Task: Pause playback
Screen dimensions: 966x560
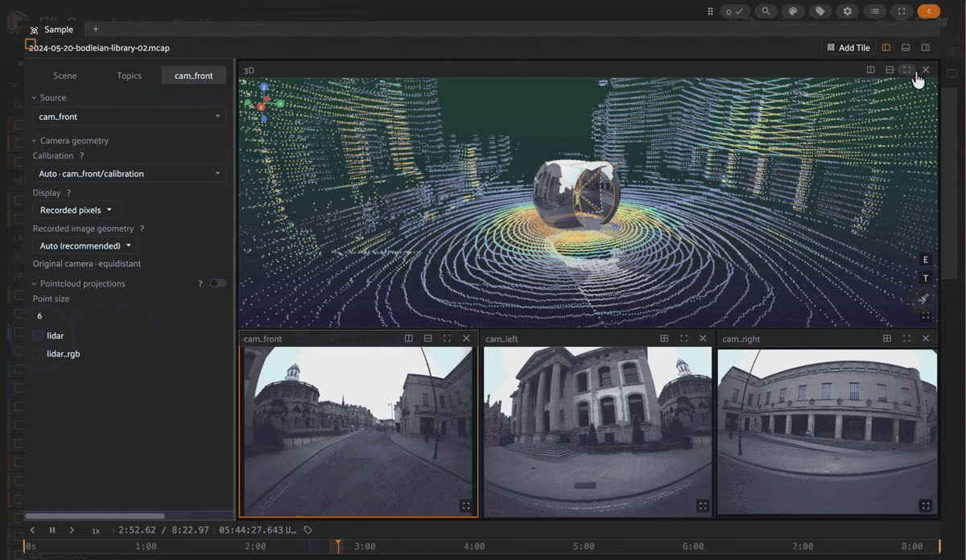Action: pos(52,530)
